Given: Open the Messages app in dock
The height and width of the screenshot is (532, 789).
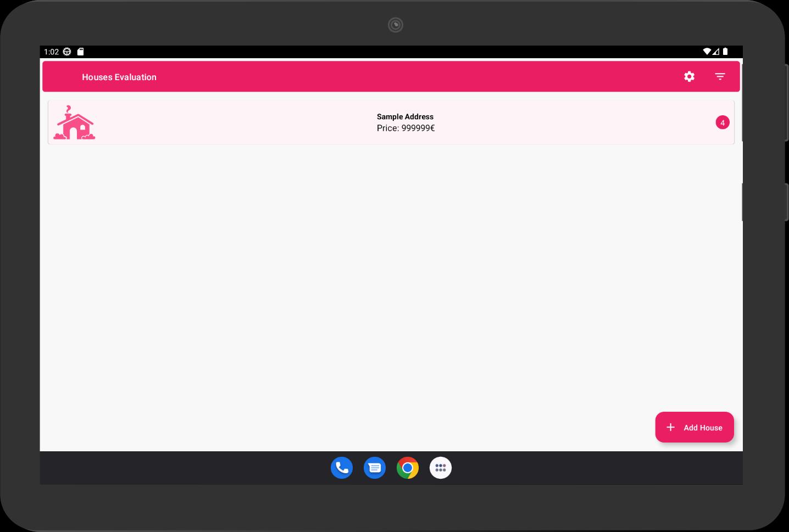Looking at the screenshot, I should click(375, 468).
